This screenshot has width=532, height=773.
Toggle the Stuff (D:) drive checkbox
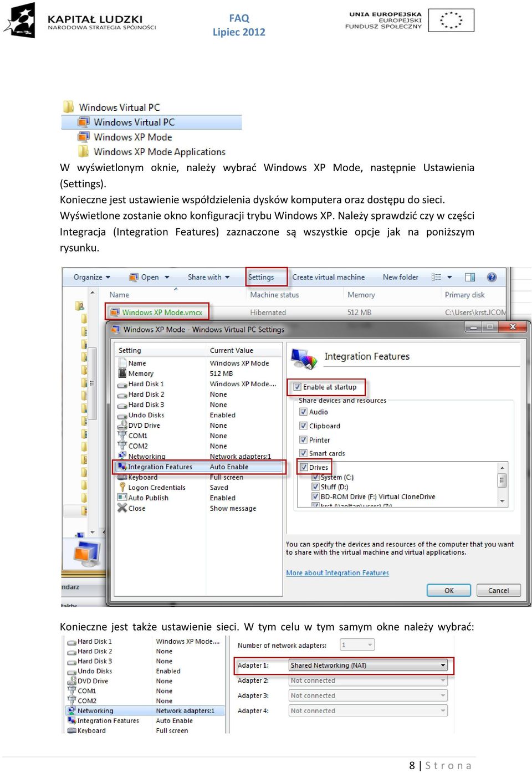pos(315,487)
